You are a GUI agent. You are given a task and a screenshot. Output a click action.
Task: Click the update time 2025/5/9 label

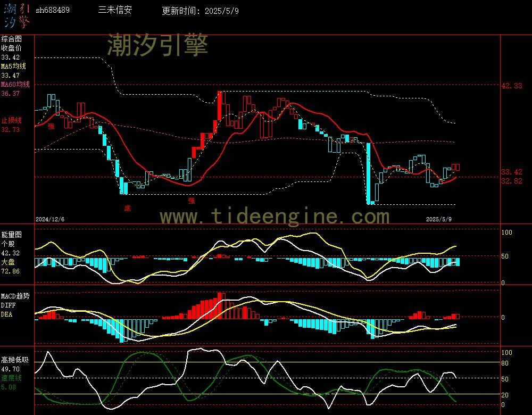[x=200, y=11]
